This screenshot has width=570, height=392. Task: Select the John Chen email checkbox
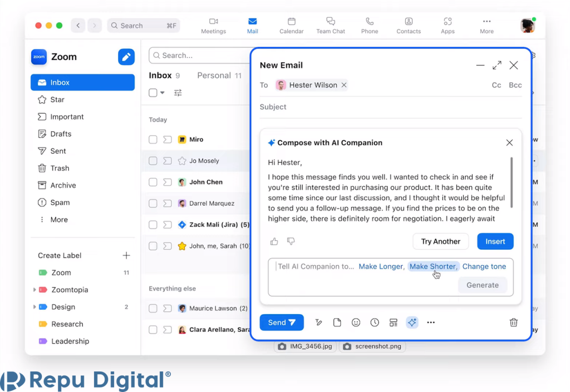[x=153, y=182]
